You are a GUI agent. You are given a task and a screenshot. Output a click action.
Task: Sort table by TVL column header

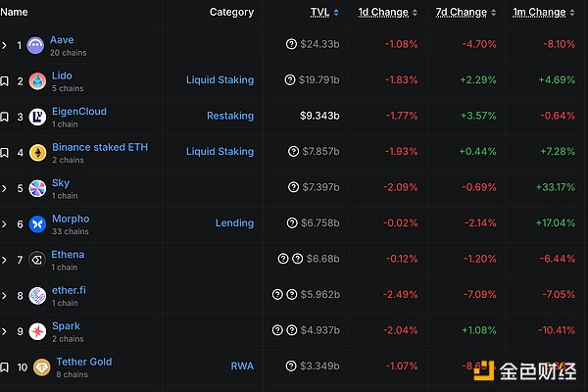(318, 13)
